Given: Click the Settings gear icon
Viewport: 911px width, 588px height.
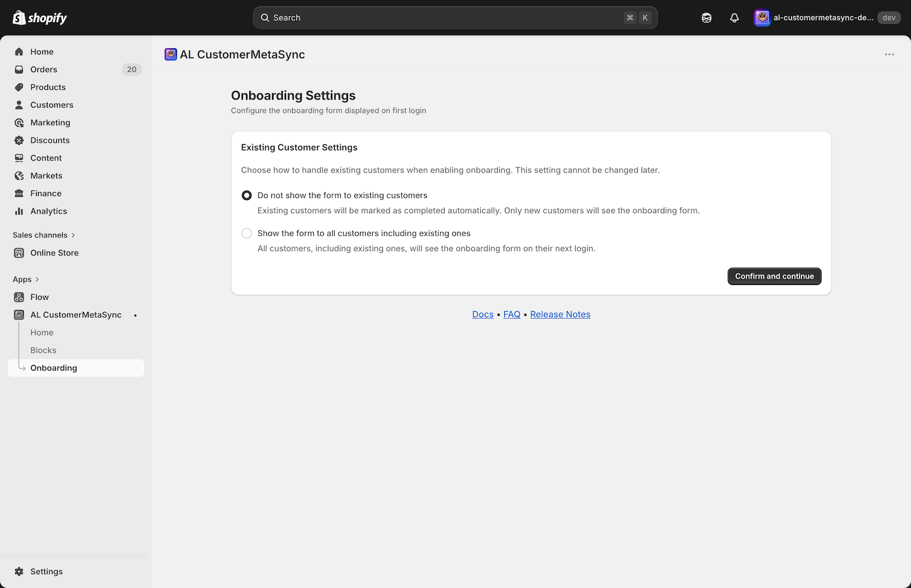Looking at the screenshot, I should tap(19, 572).
